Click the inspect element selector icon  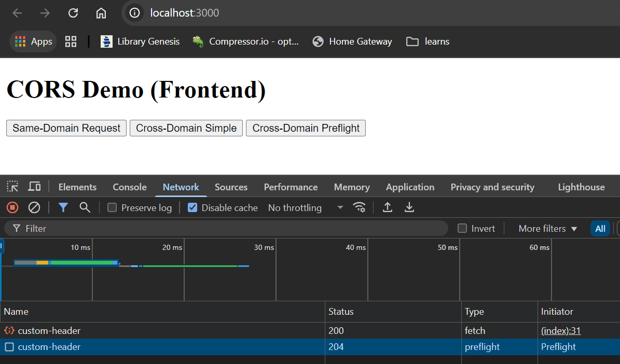tap(12, 187)
